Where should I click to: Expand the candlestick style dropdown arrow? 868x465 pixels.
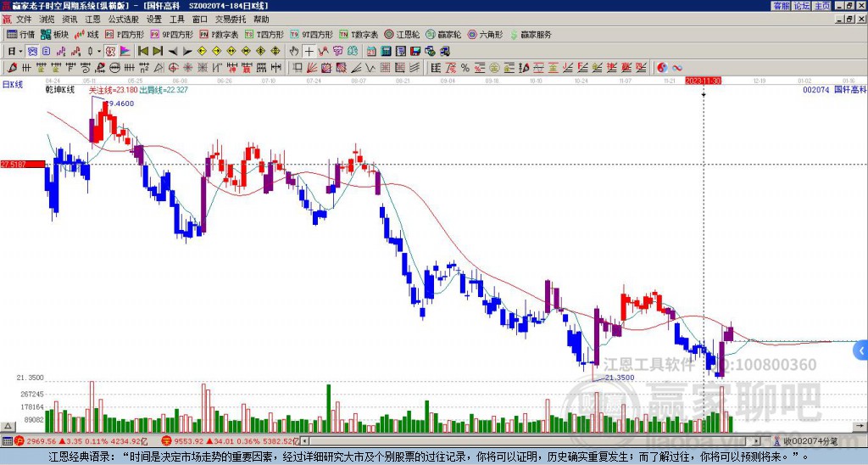(99, 52)
